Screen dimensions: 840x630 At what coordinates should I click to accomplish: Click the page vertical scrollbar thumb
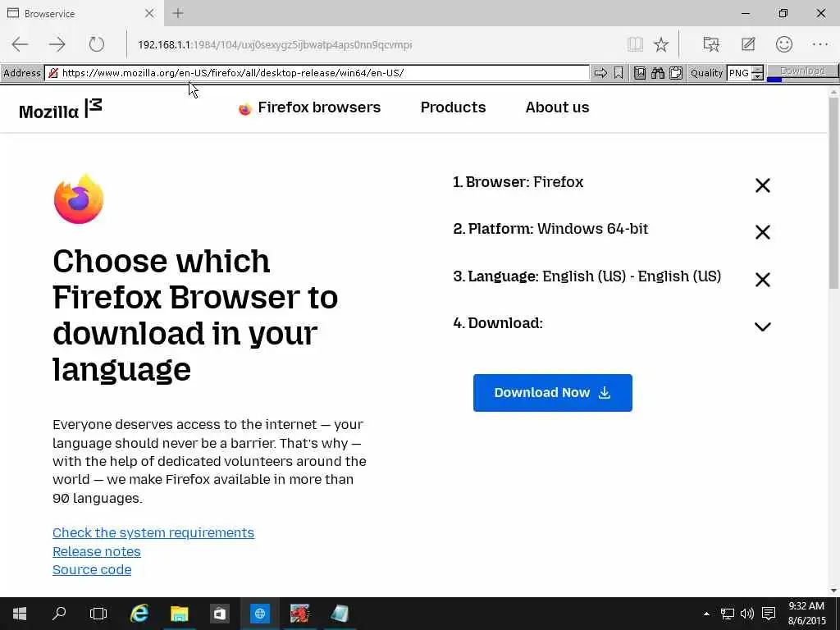tap(833, 193)
